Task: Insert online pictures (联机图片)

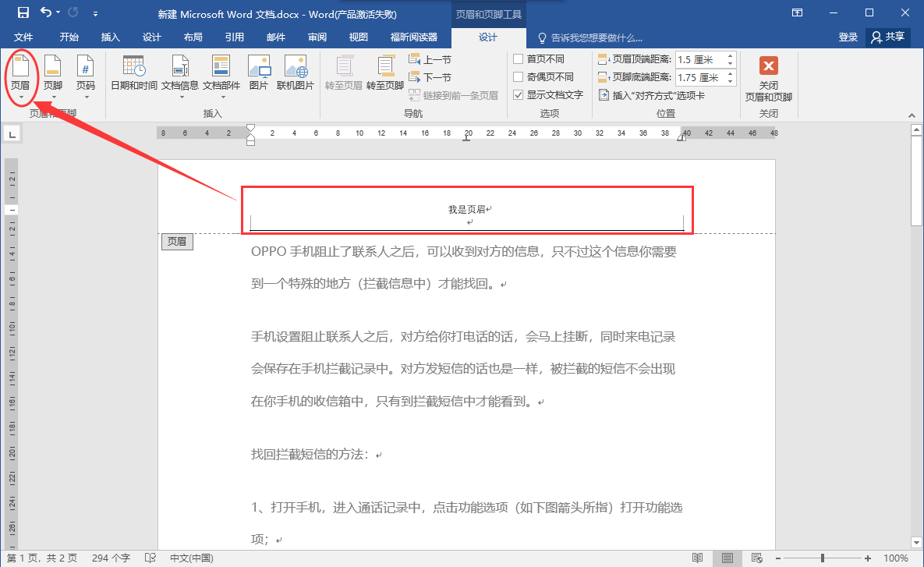Action: [296, 73]
